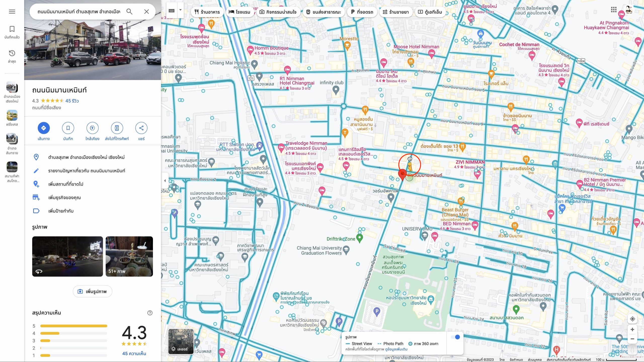Open the Google apps grid icon
The image size is (644, 362).
point(614,10)
